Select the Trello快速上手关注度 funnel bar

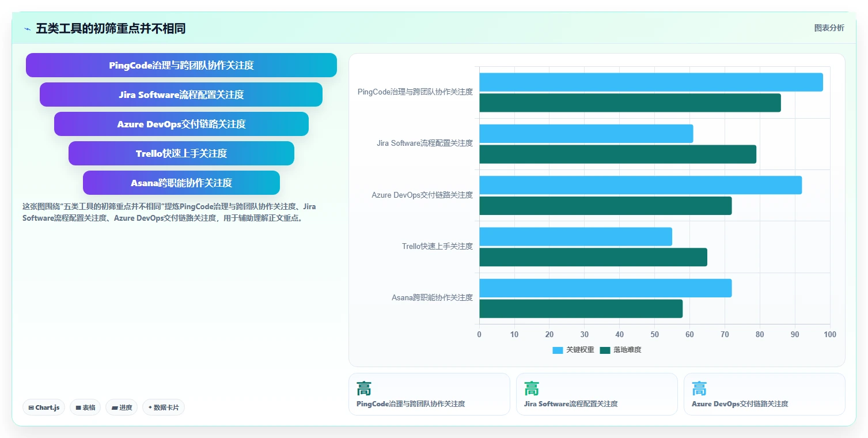click(x=181, y=153)
